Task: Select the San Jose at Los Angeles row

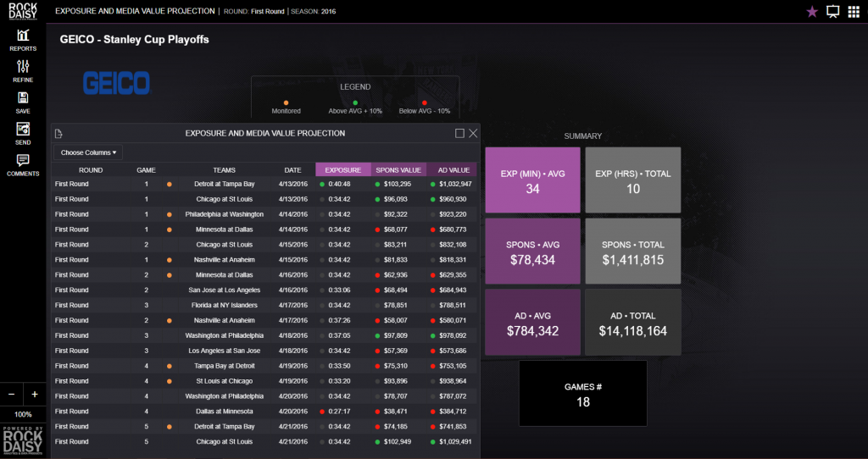Action: pos(264,290)
